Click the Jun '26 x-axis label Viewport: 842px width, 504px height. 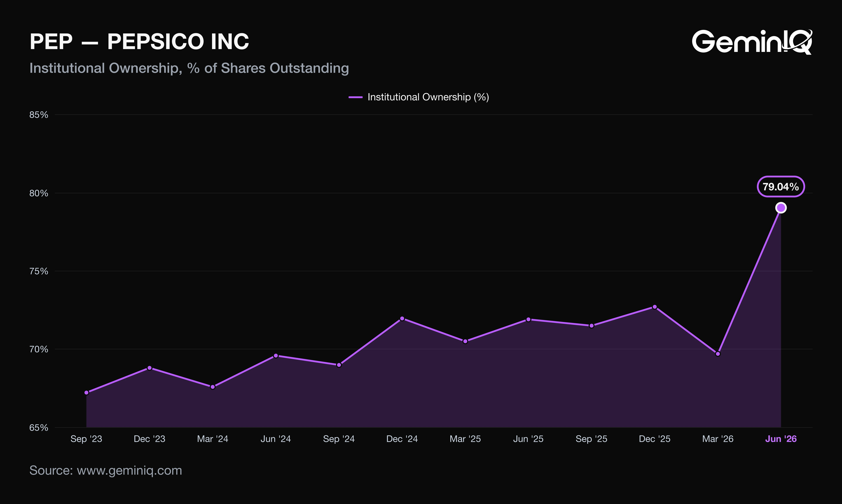(x=781, y=439)
